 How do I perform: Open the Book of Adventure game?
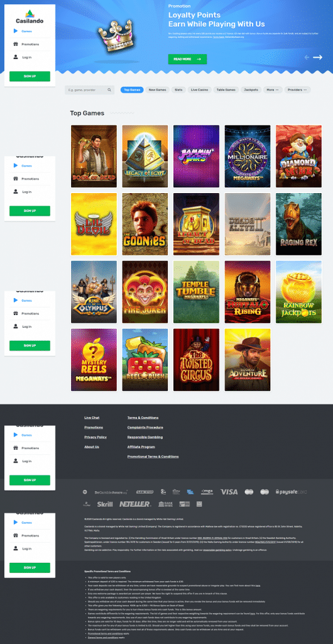pyautogui.click(x=248, y=360)
